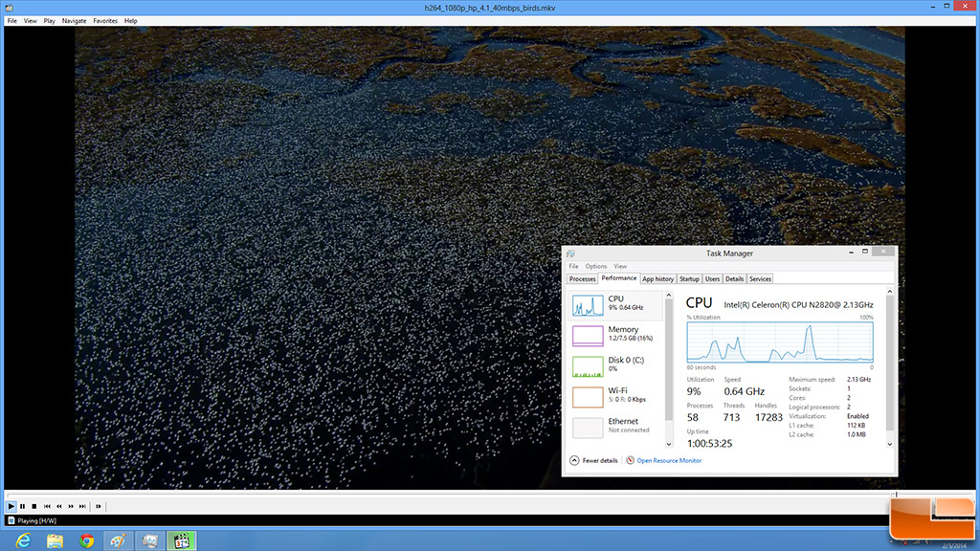Open Internet Explorer from the taskbar
Screen dimensions: 980x551
pos(22,540)
